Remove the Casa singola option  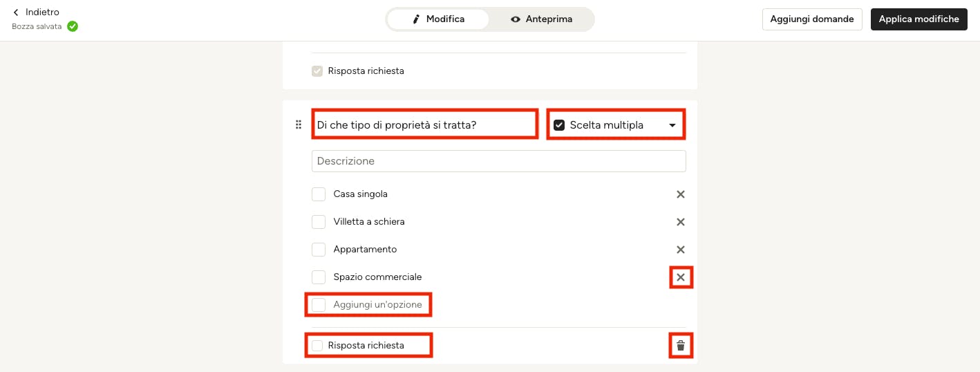tap(681, 194)
